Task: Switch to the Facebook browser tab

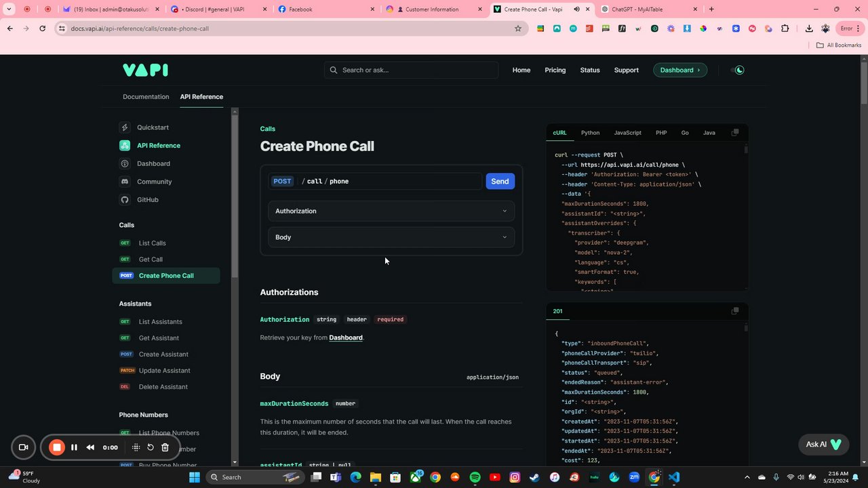Action: pos(325,9)
